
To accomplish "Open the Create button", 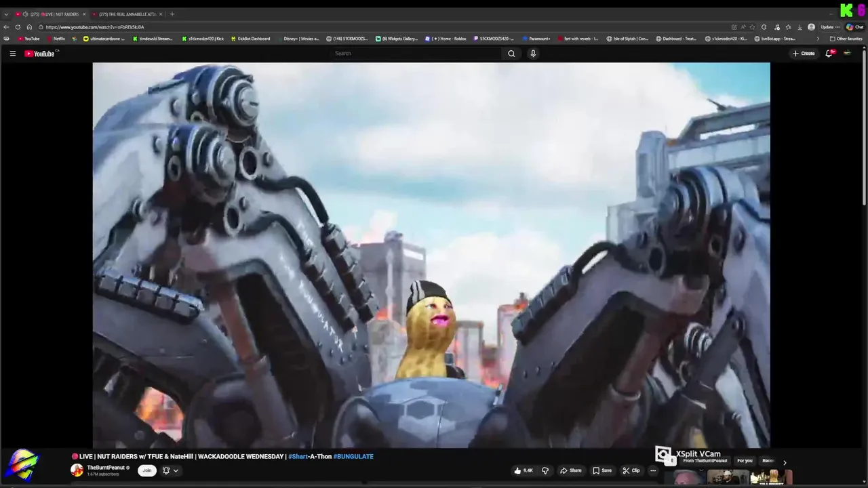I will click(804, 54).
